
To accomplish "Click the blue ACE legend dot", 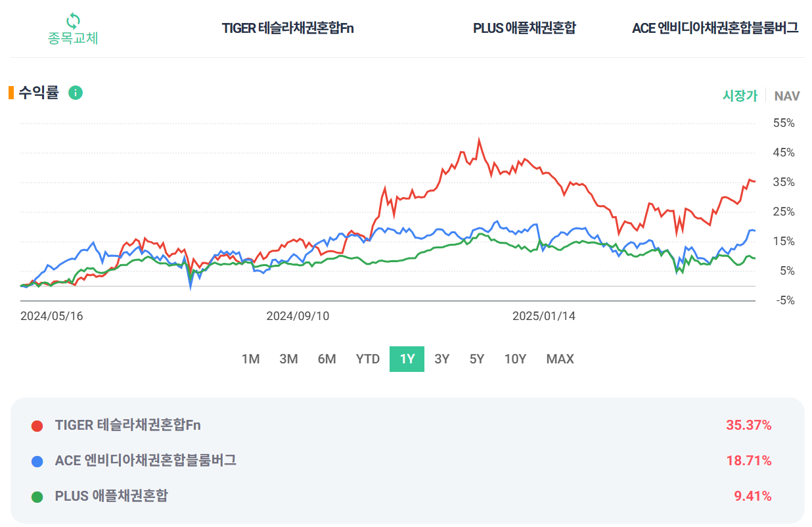I will pyautogui.click(x=37, y=461).
